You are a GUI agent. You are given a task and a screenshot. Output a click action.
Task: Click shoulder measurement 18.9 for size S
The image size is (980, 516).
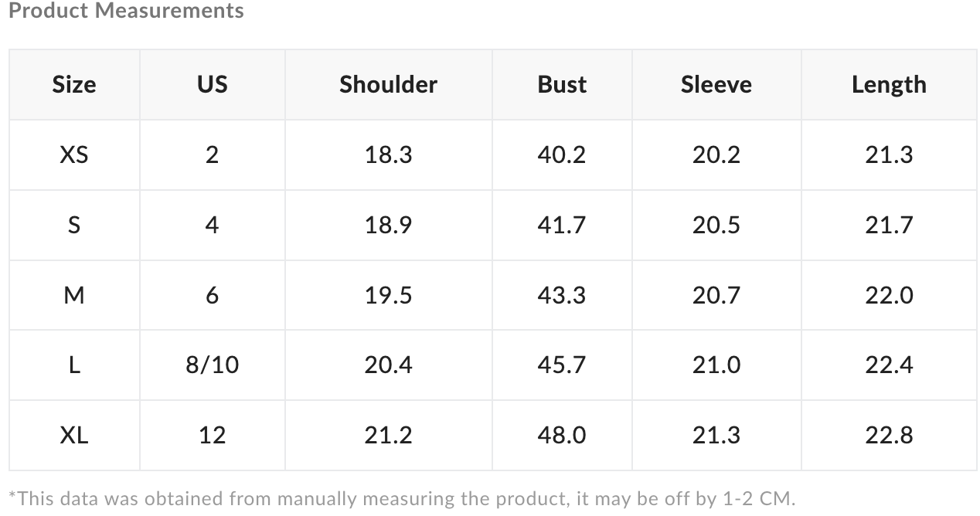[388, 225]
